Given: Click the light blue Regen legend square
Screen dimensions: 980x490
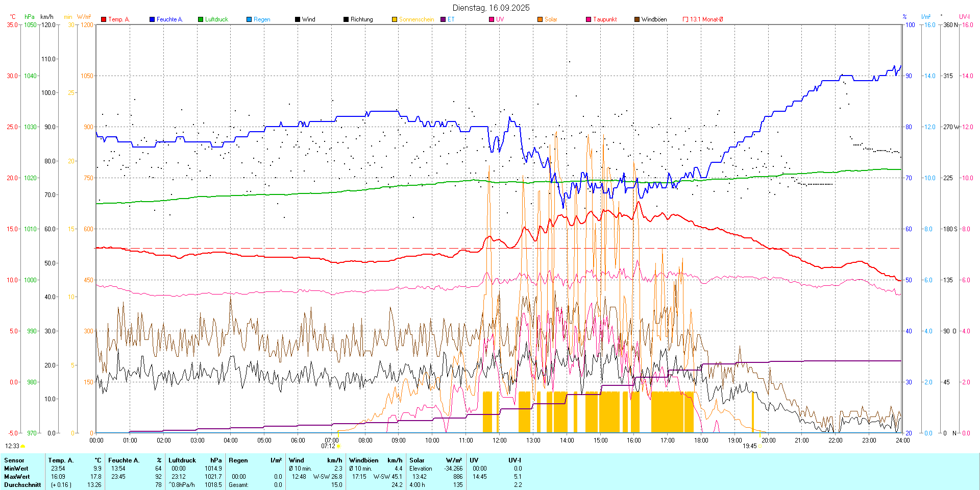Looking at the screenshot, I should pos(249,19).
